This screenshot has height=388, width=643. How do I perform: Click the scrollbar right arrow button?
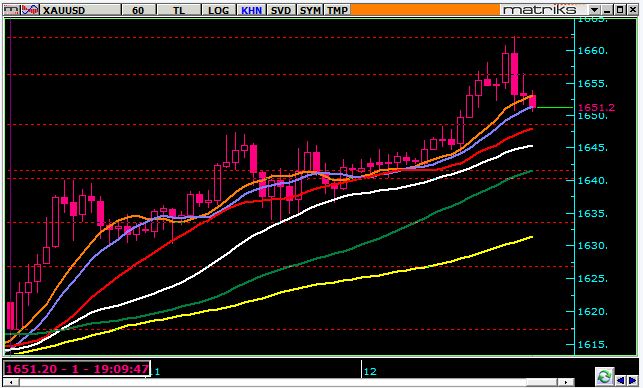[566, 382]
